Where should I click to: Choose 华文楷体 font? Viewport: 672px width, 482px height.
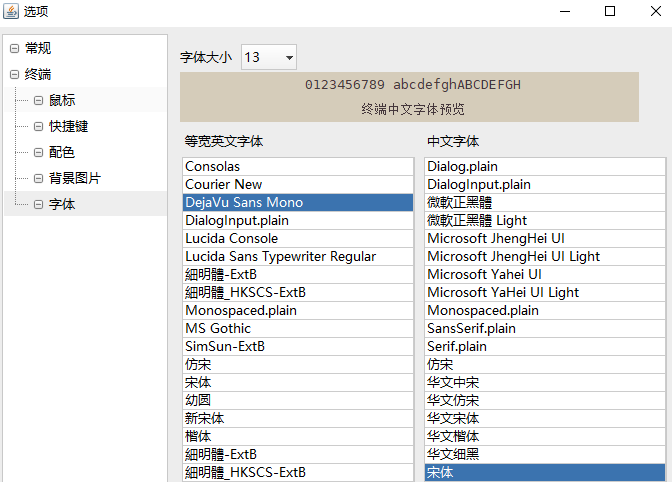(545, 436)
